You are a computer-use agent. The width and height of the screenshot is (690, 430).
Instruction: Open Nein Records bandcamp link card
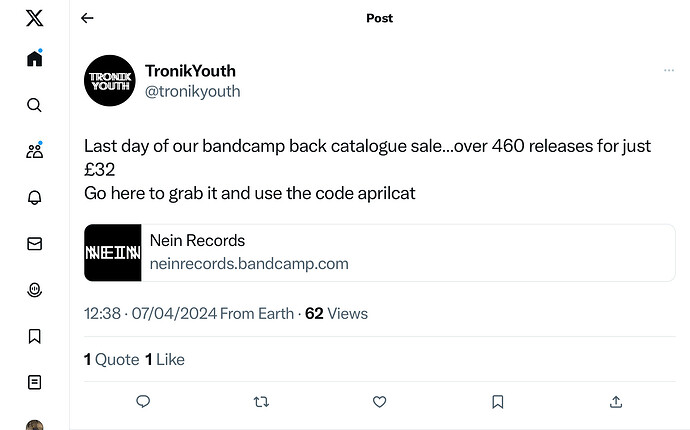pyautogui.click(x=379, y=253)
